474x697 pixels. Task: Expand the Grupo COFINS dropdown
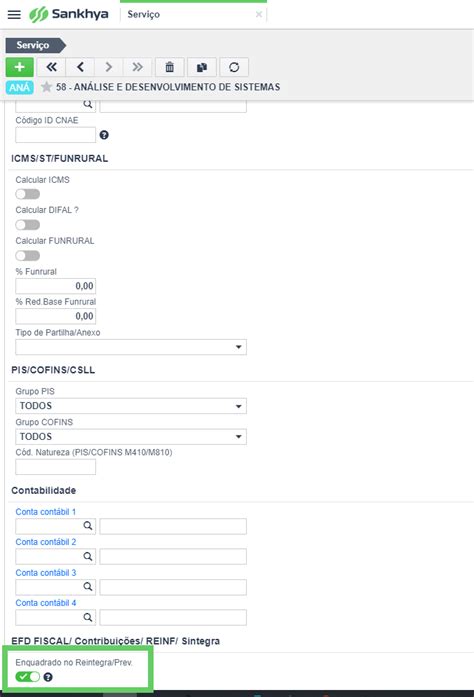click(x=131, y=437)
